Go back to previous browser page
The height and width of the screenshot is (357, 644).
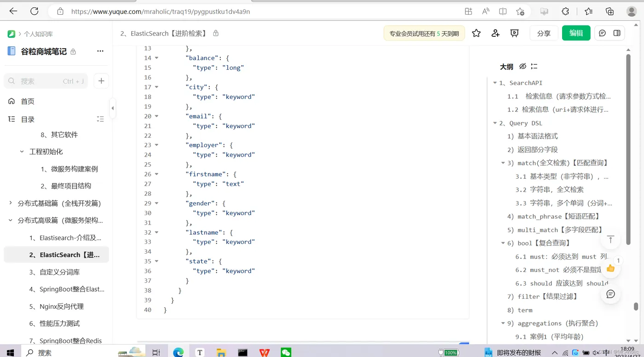click(x=13, y=11)
